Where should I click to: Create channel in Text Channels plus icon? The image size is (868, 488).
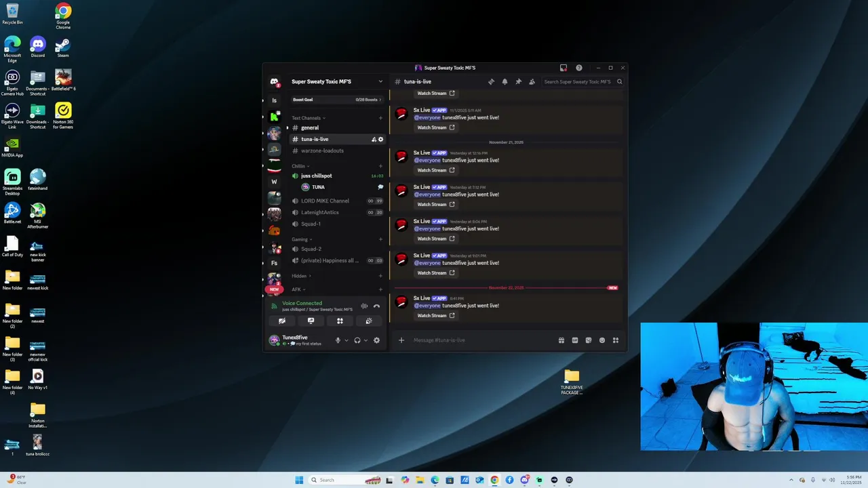click(380, 118)
